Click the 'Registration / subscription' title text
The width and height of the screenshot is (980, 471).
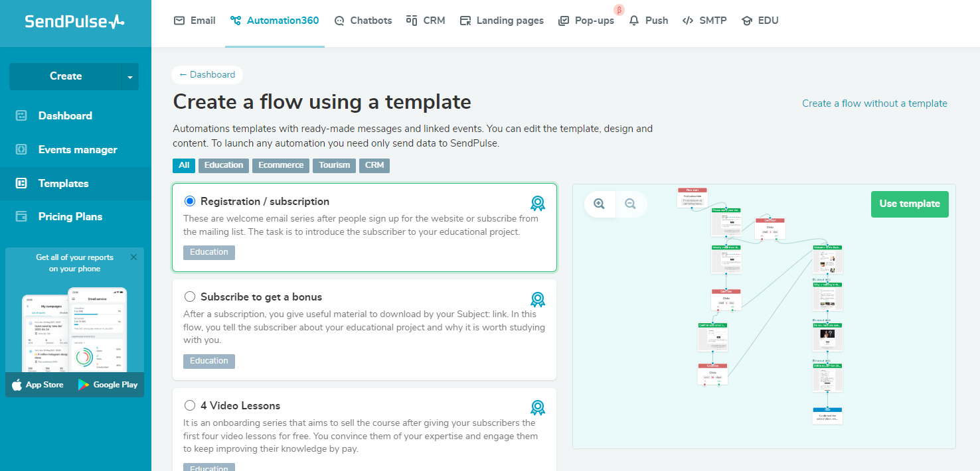(x=265, y=202)
